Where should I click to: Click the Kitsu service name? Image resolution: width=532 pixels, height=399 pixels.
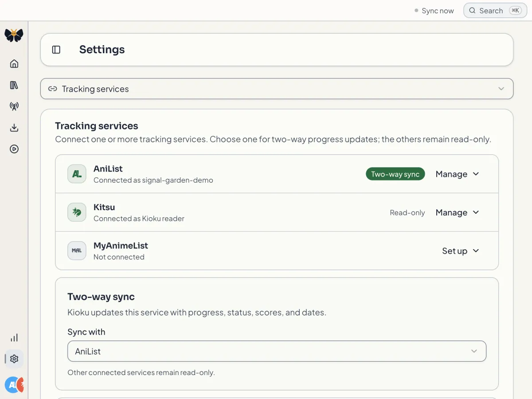[104, 207]
